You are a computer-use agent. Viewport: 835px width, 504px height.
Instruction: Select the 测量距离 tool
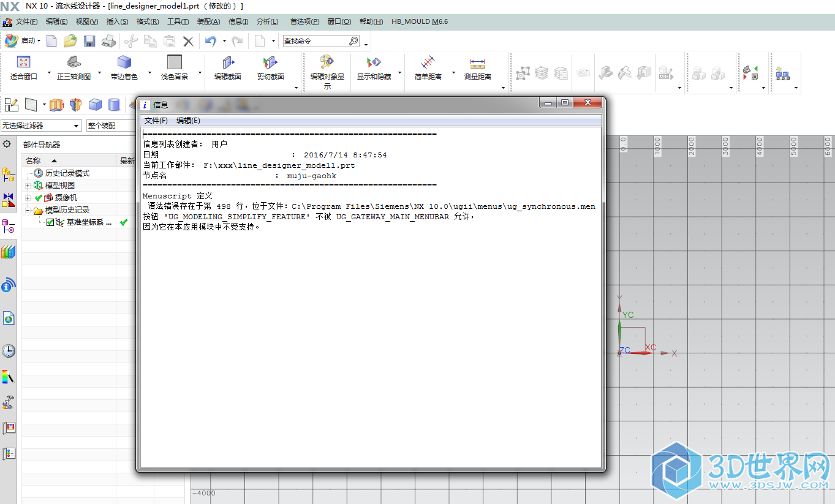pyautogui.click(x=477, y=68)
